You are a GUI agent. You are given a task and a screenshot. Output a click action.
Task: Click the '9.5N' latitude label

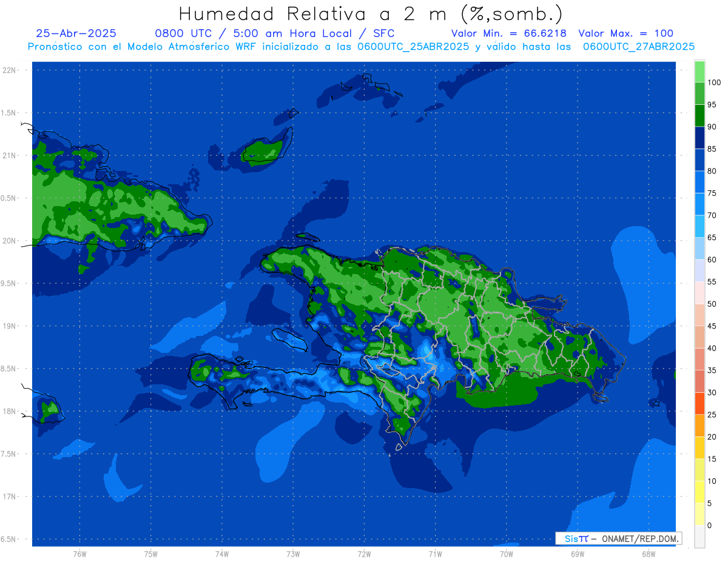click(x=9, y=283)
